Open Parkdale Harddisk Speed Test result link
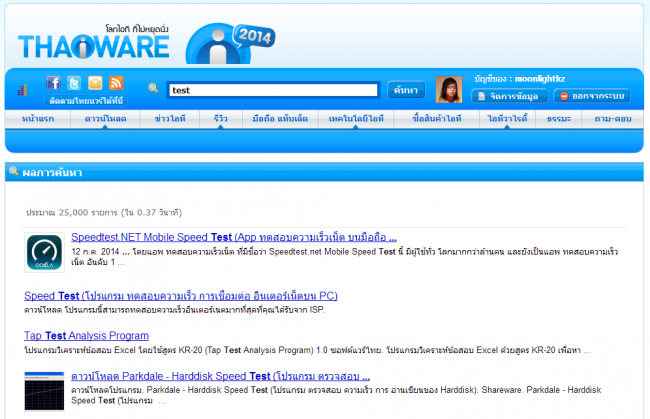 click(220, 376)
